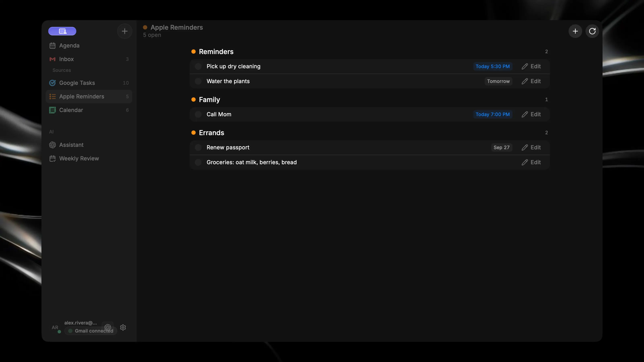Click the 'Sep 27' due date badge
Image resolution: width=644 pixels, height=362 pixels.
pos(502,147)
